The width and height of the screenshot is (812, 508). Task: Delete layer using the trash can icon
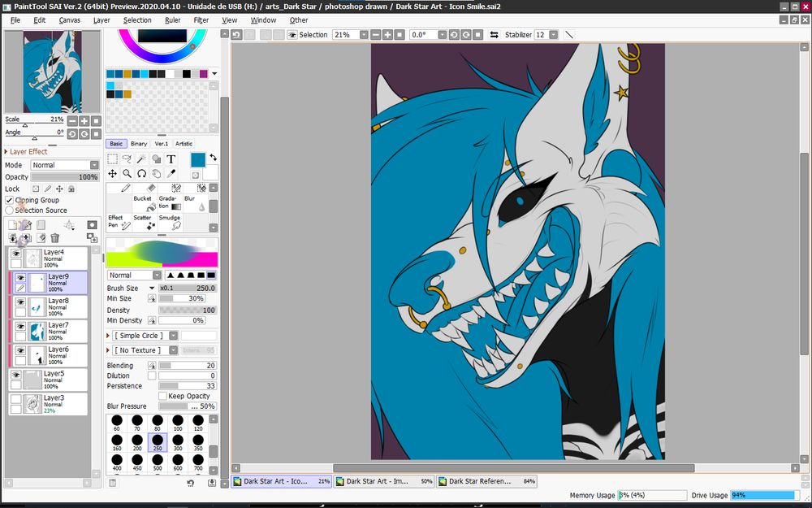(55, 238)
